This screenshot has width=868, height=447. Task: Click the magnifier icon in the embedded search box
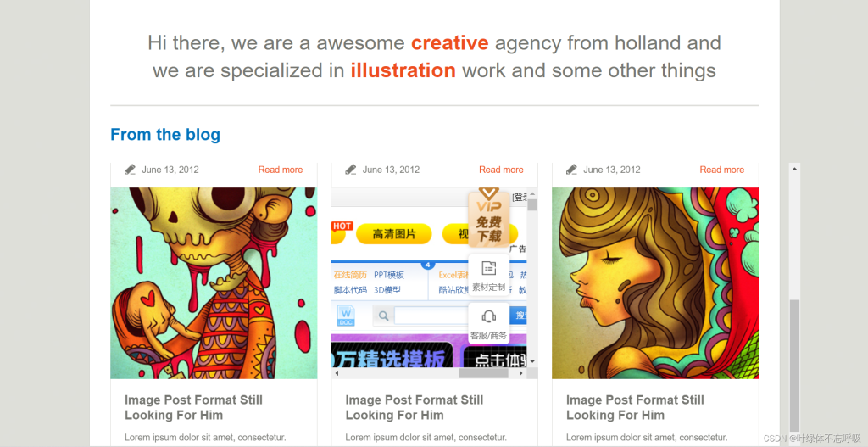coord(383,316)
